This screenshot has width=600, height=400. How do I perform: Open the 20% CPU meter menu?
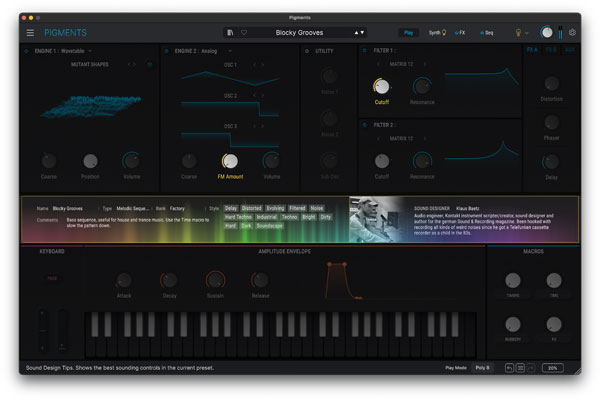point(553,368)
